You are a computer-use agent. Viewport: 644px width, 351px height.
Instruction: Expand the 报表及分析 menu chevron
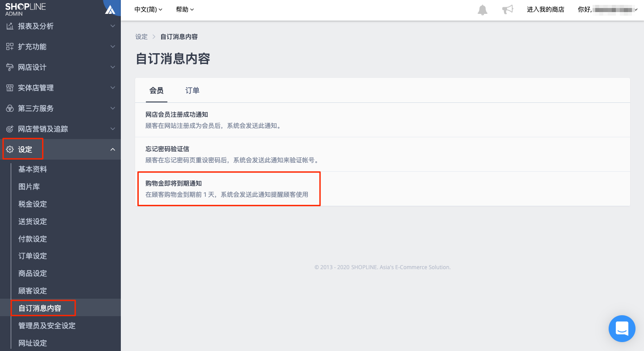coord(113,26)
